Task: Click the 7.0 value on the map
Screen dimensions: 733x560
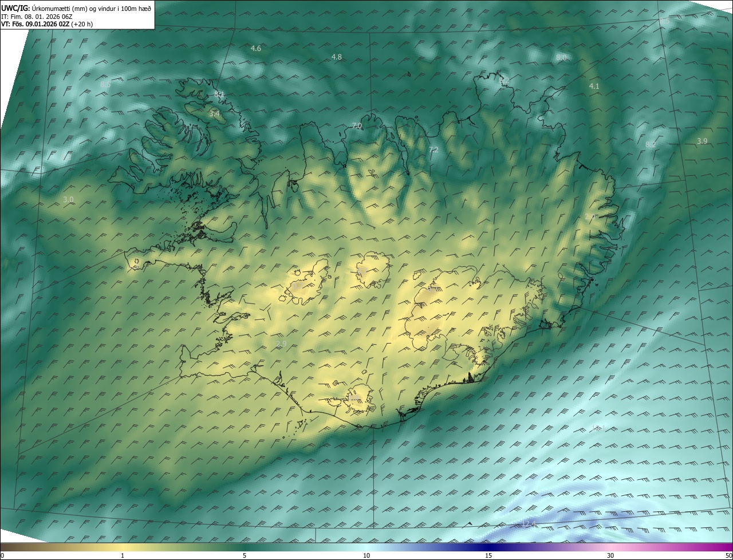Action: (357, 126)
